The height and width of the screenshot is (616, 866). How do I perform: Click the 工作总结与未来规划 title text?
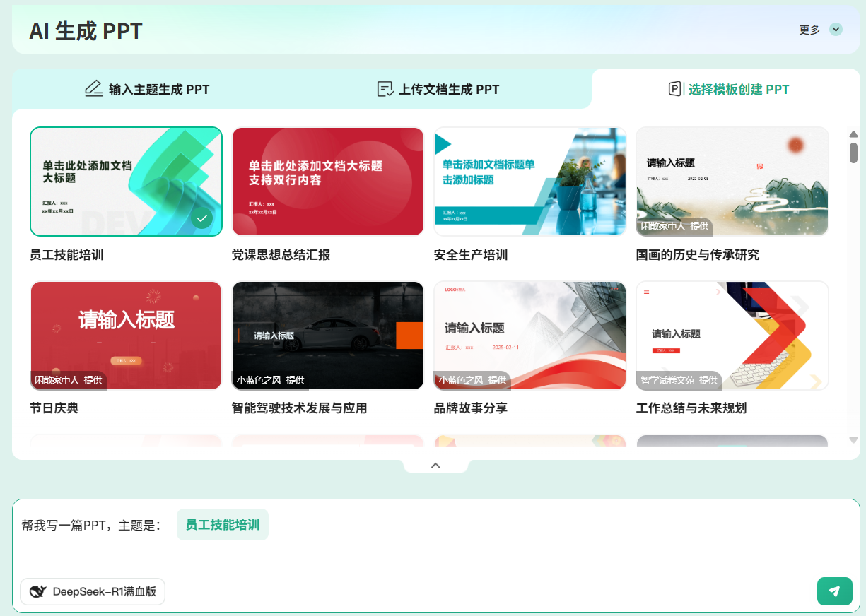click(691, 408)
